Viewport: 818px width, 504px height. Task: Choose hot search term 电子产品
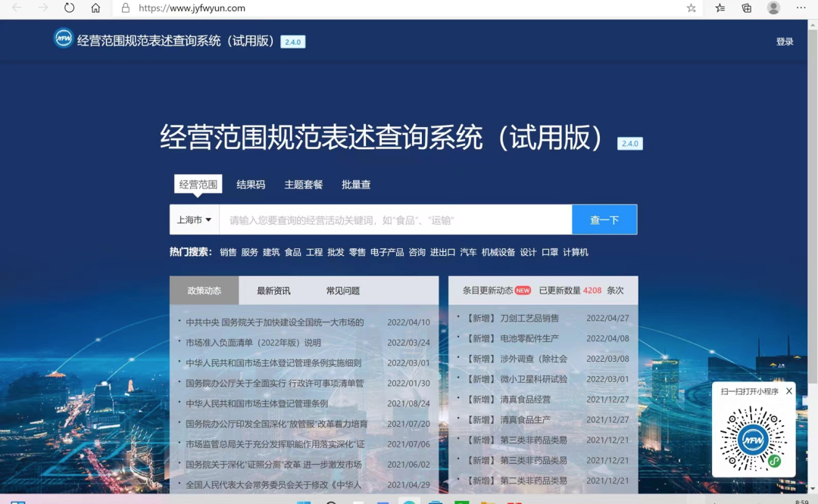386,253
